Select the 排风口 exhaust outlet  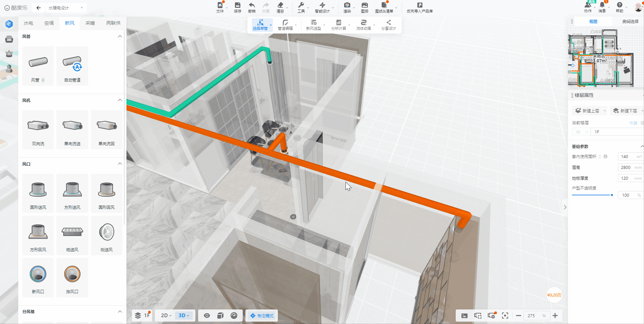tap(72, 278)
